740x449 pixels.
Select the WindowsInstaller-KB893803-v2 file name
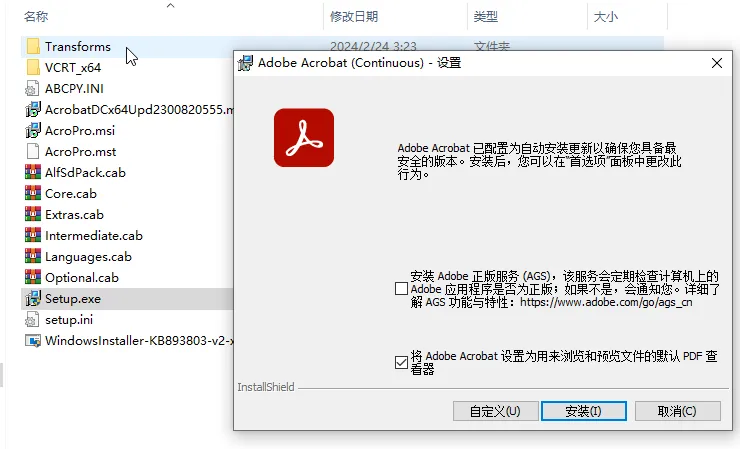tap(139, 341)
